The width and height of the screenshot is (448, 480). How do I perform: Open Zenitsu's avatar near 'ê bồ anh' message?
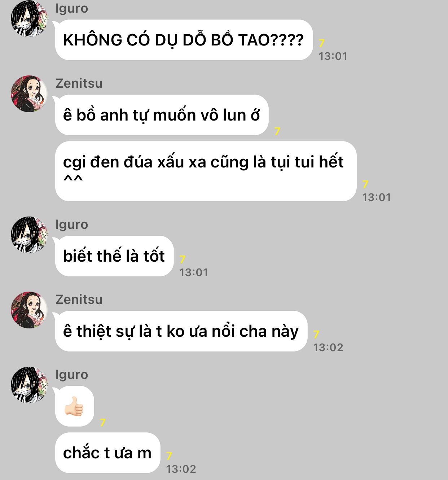[x=29, y=93]
